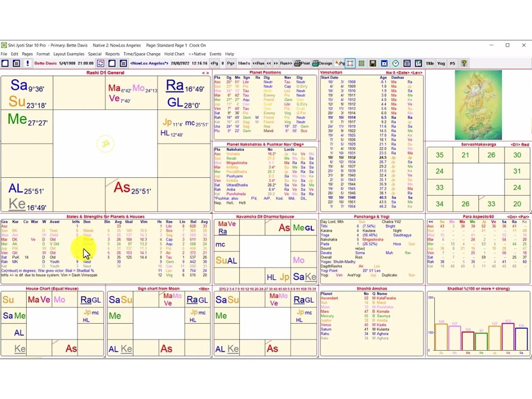Open the File menu
The height and width of the screenshot is (399, 532).
click(4, 54)
